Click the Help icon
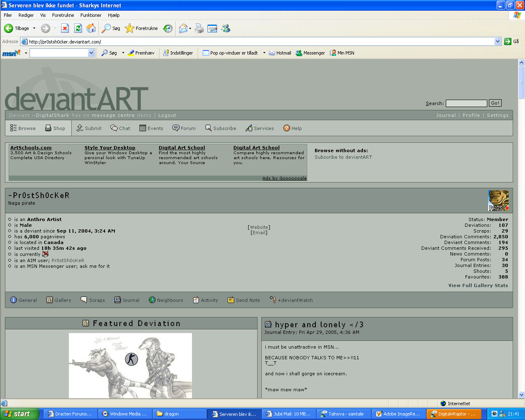 (x=287, y=128)
